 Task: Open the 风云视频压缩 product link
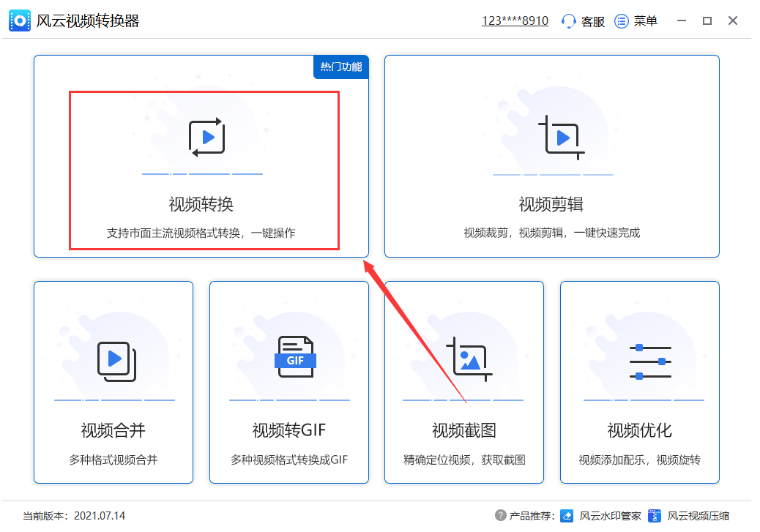pyautogui.click(x=697, y=516)
